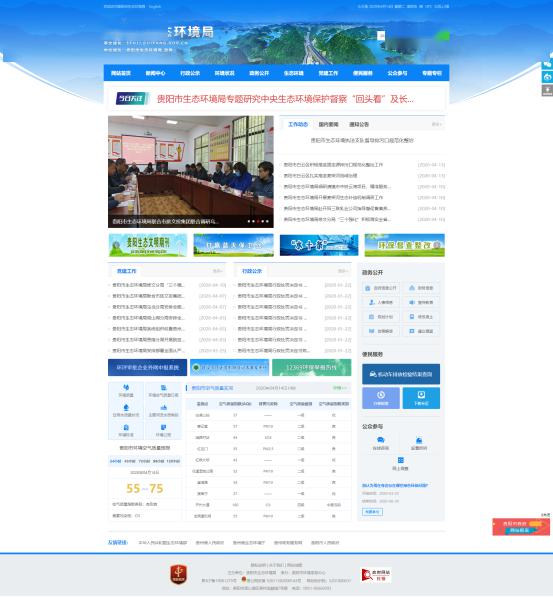Close the floating red ad via 关闭
The image size is (553, 597).
[x=545, y=515]
